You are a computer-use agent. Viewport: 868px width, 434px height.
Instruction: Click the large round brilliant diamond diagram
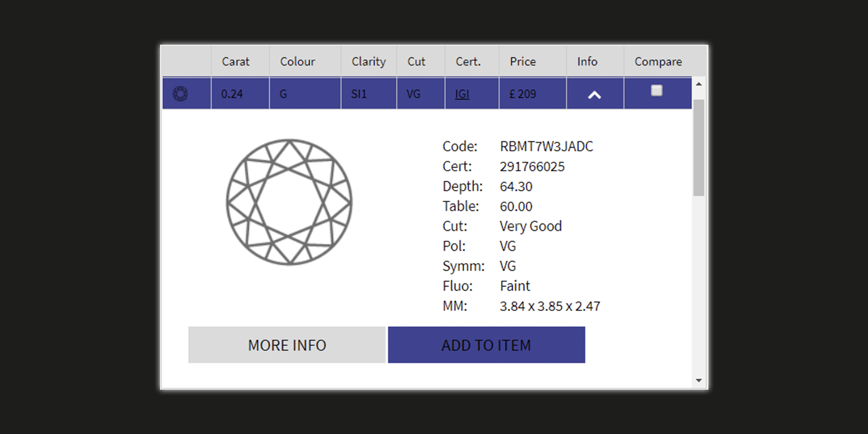(x=289, y=202)
